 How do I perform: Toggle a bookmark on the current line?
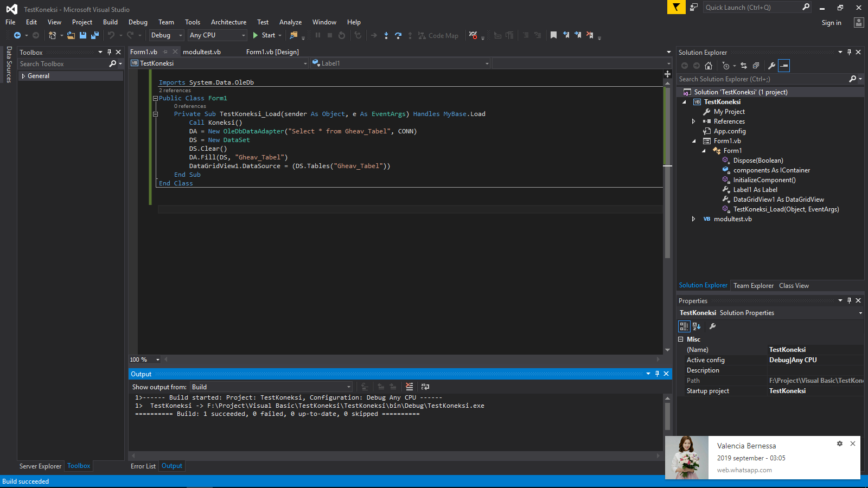pyautogui.click(x=553, y=35)
